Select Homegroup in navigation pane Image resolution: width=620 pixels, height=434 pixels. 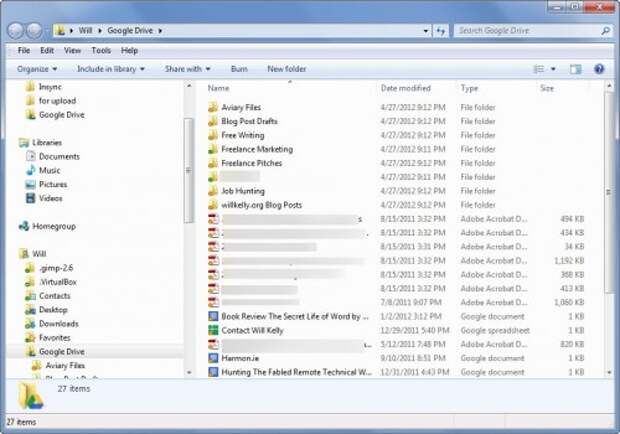pos(54,226)
